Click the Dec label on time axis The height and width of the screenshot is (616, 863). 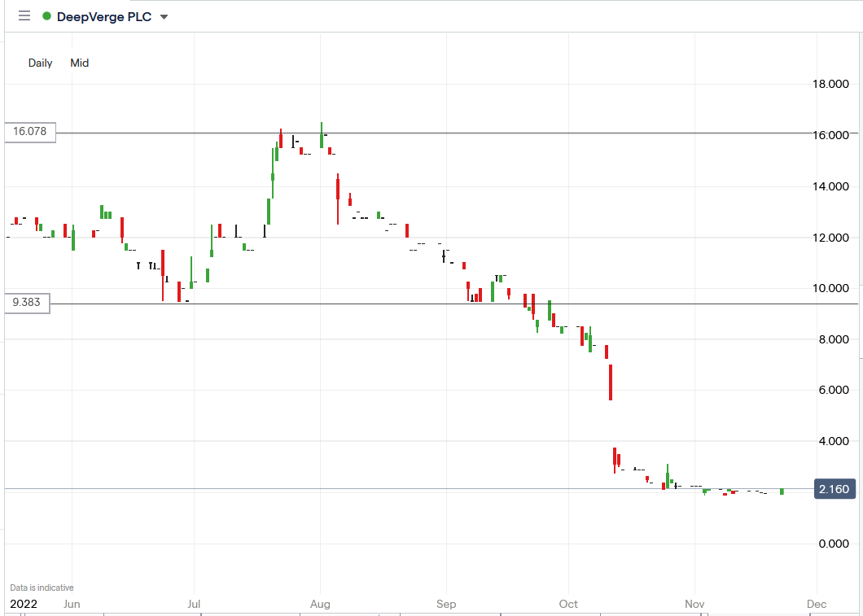(x=817, y=604)
